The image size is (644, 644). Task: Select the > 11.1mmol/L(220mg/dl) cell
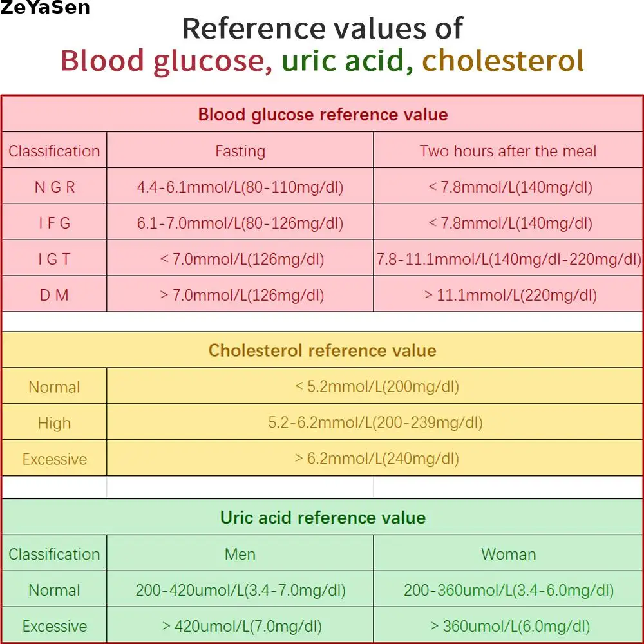pos(508,296)
